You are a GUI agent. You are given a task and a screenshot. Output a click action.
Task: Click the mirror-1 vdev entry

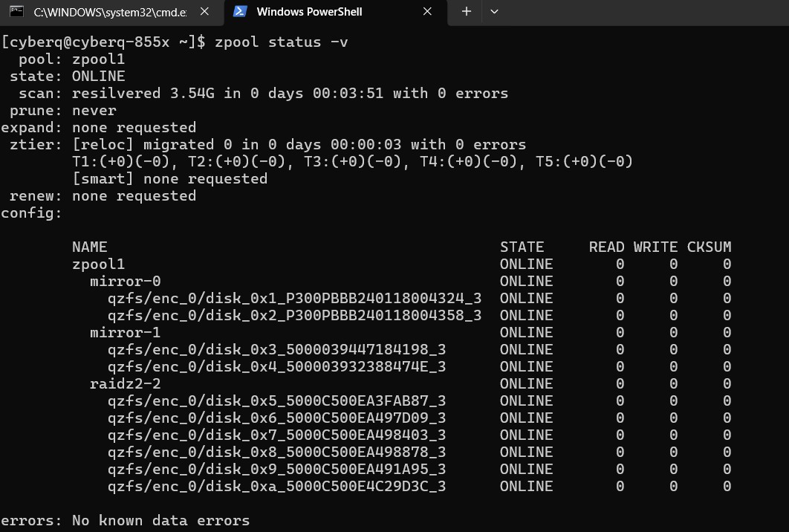pyautogui.click(x=125, y=332)
